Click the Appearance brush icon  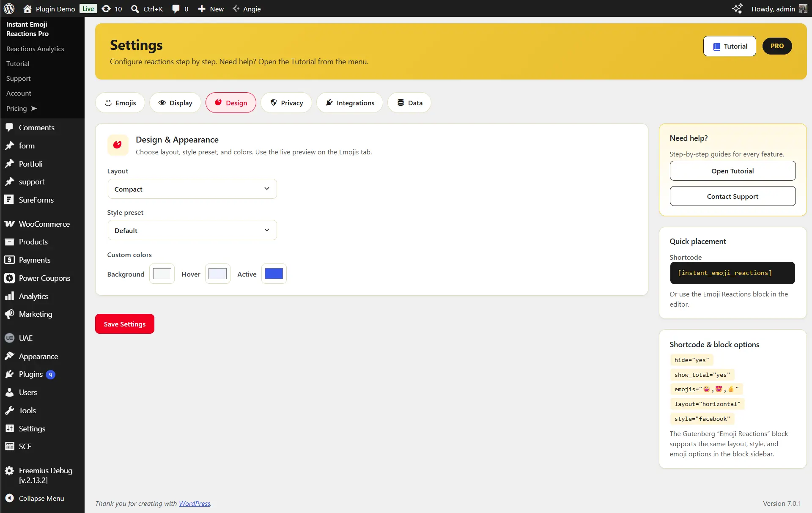coord(9,356)
